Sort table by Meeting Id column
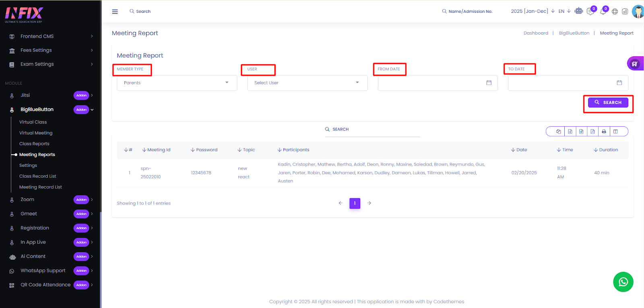The image size is (644, 308). [x=156, y=150]
